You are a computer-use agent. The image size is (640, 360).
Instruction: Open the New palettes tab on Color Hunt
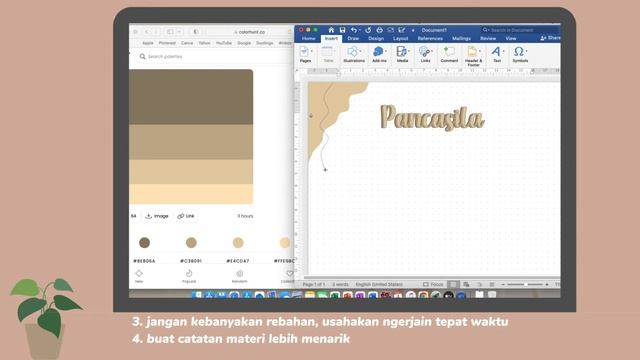(x=139, y=276)
